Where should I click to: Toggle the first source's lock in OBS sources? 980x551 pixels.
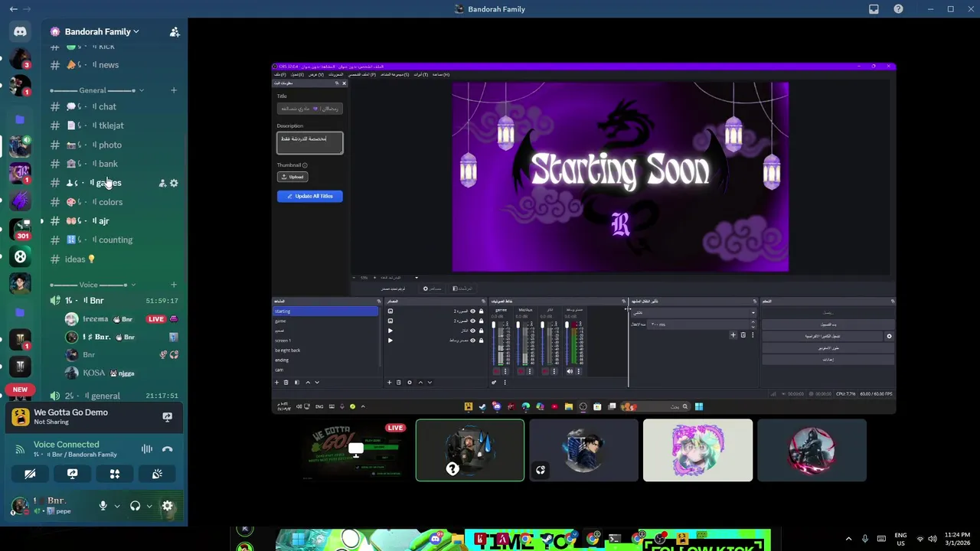tap(481, 311)
